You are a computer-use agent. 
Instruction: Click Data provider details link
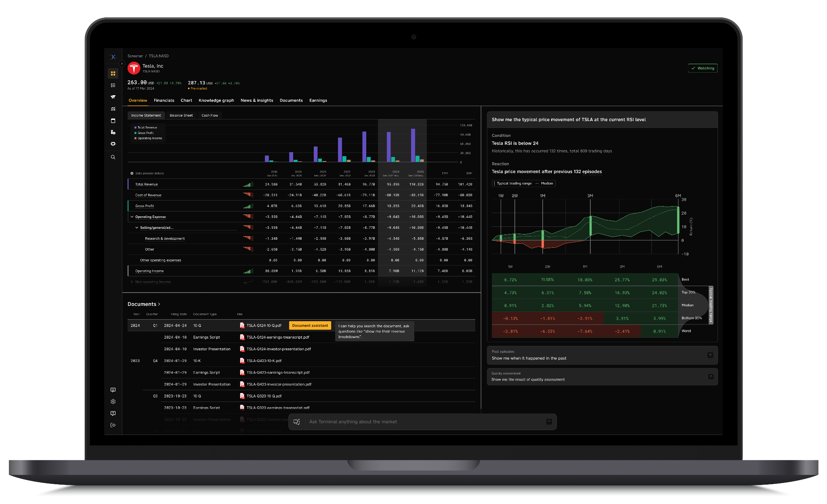(x=149, y=174)
